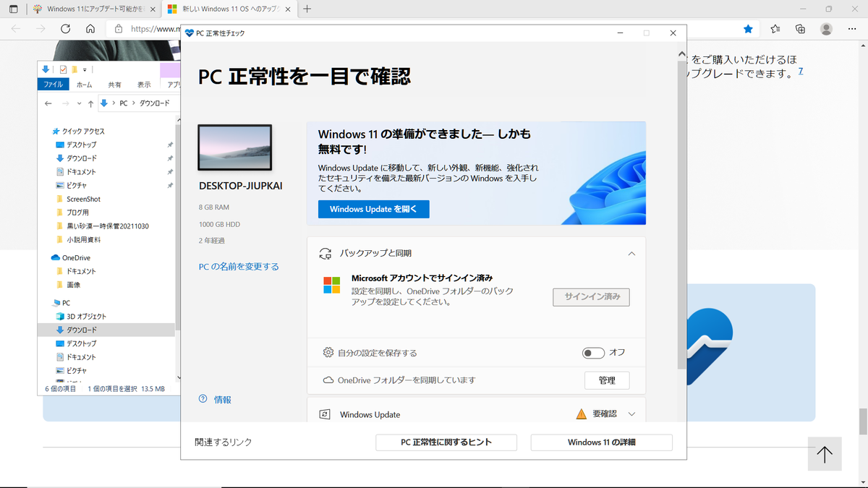Viewport: 868px width, 488px height.
Task: Select ScreenShot folder in Explorer sidebar
Action: click(83, 199)
